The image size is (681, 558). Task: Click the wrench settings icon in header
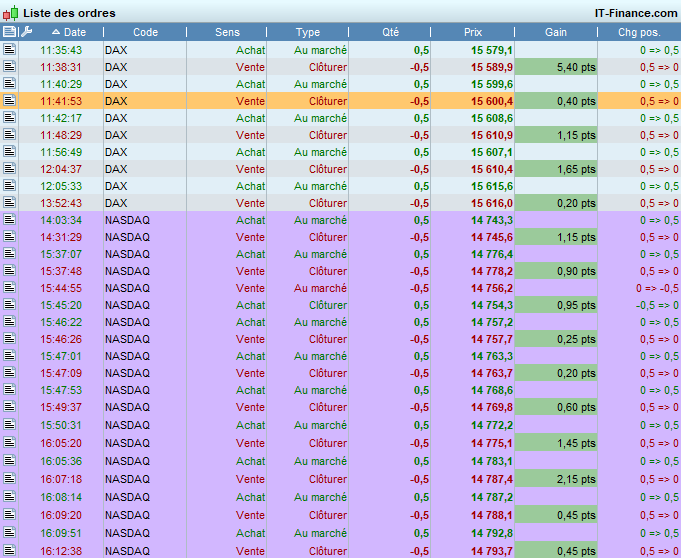coord(26,32)
